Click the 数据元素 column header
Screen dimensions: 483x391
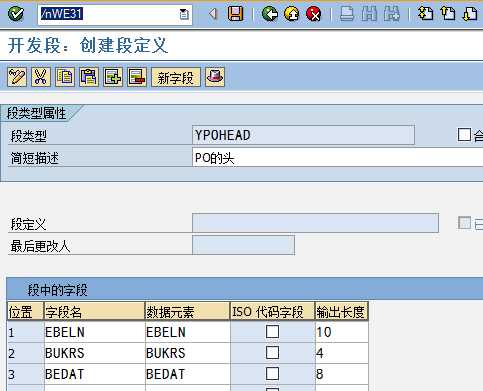click(188, 311)
